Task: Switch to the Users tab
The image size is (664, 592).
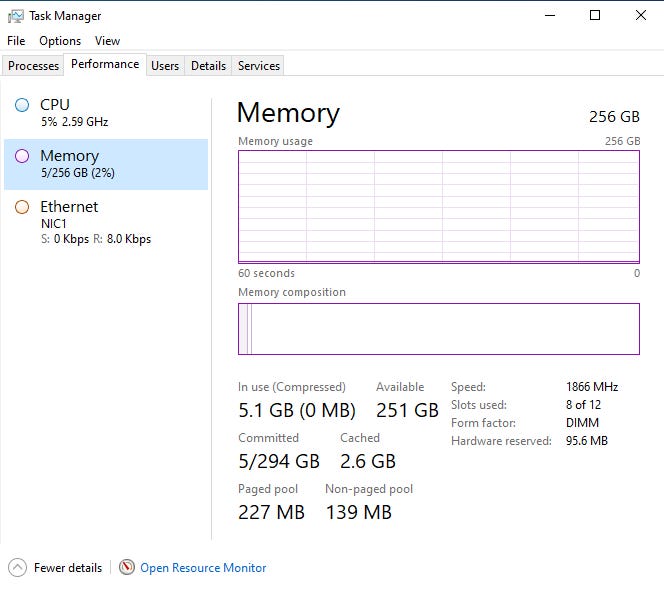Action: 165,66
